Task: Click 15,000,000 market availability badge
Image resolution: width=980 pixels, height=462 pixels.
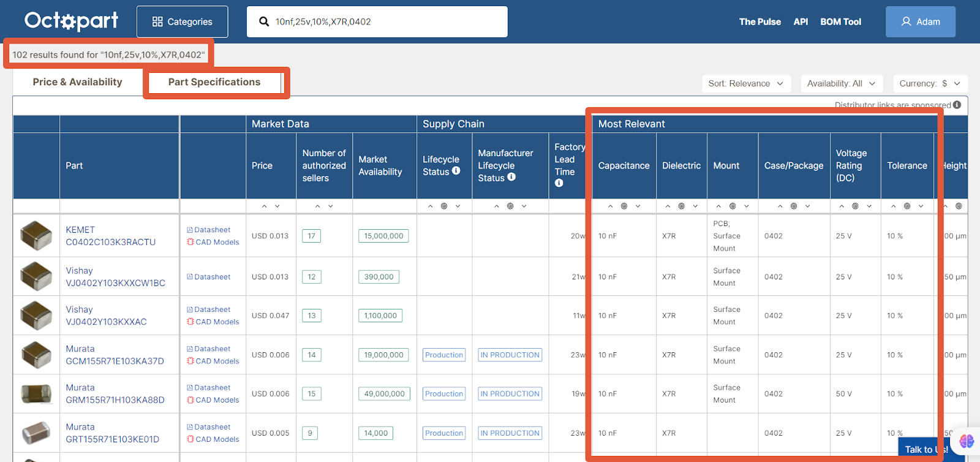Action: 383,236
